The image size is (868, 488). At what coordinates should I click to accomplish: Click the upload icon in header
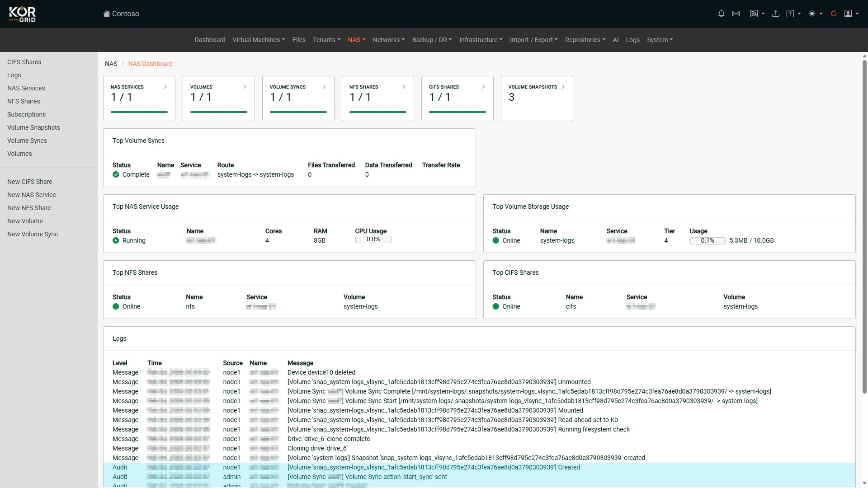click(776, 14)
